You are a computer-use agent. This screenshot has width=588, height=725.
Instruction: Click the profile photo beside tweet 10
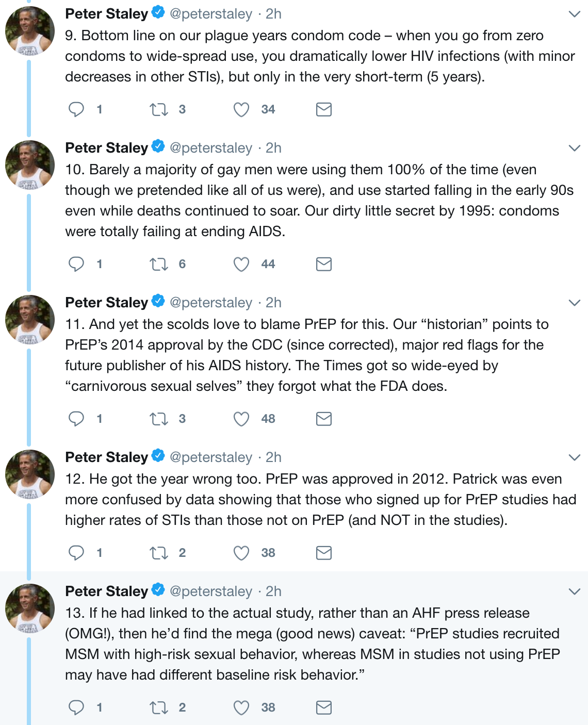[30, 165]
